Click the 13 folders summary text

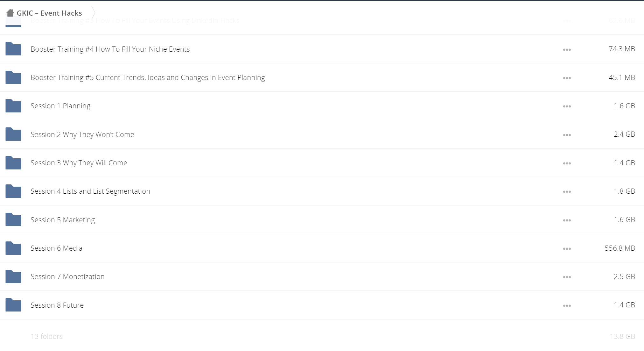click(46, 336)
